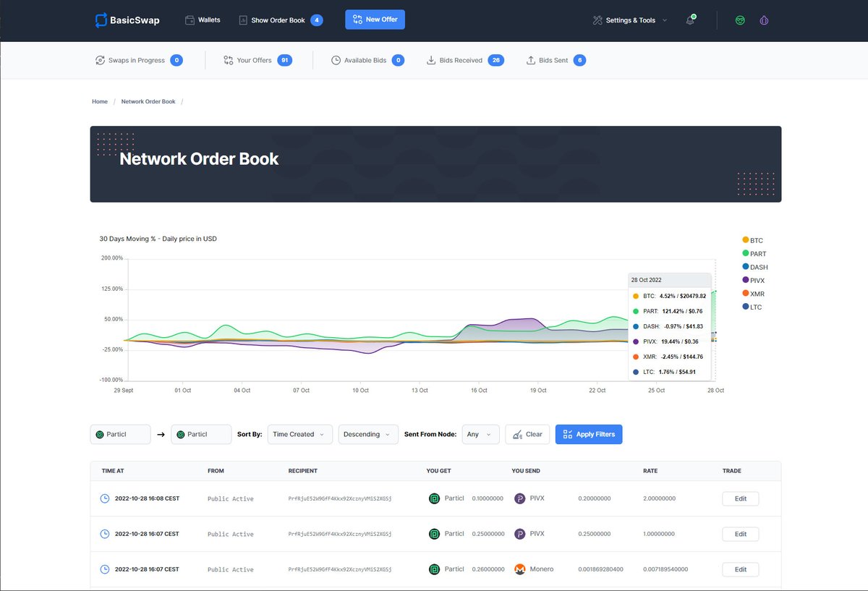Click the Swaps in Progress refresh icon
The width and height of the screenshot is (868, 591).
click(x=100, y=60)
